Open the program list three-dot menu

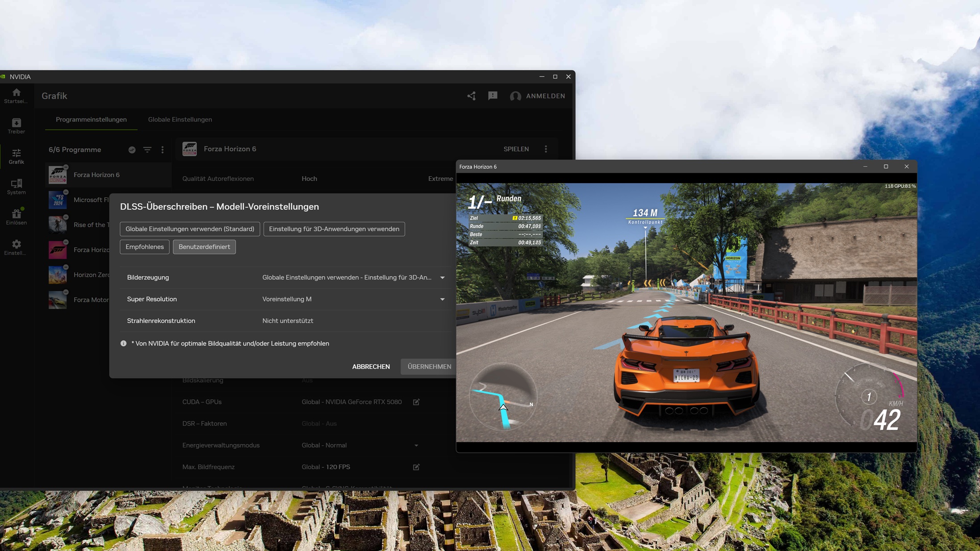[x=163, y=150]
